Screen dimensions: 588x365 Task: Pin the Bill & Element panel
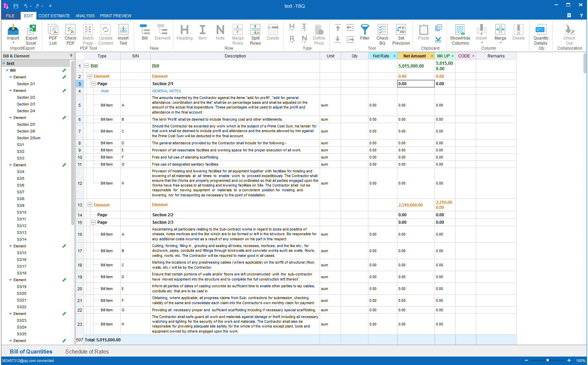click(x=71, y=56)
